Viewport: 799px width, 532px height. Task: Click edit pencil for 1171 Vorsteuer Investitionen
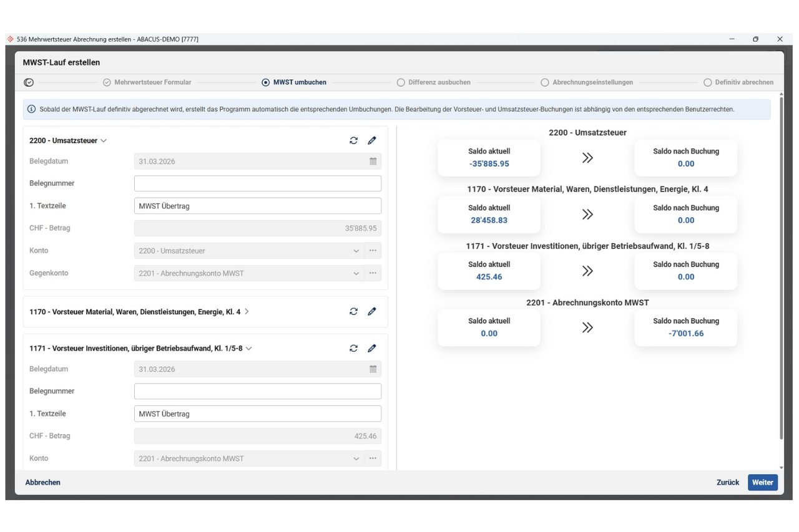click(x=372, y=349)
